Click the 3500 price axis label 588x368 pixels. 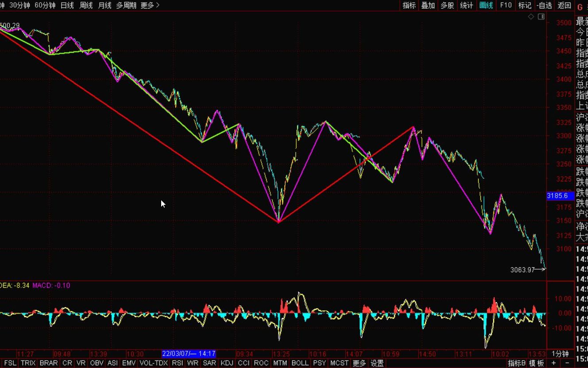pyautogui.click(x=564, y=23)
